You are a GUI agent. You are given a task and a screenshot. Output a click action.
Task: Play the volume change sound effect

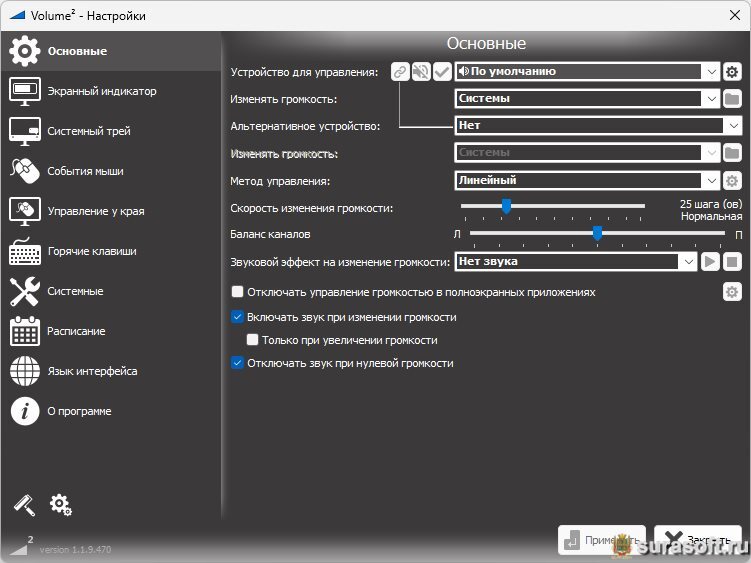coord(710,262)
